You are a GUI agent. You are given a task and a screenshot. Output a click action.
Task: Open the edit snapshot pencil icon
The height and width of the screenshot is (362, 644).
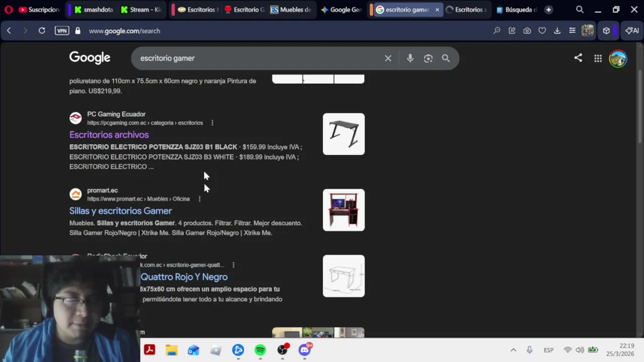point(512,31)
